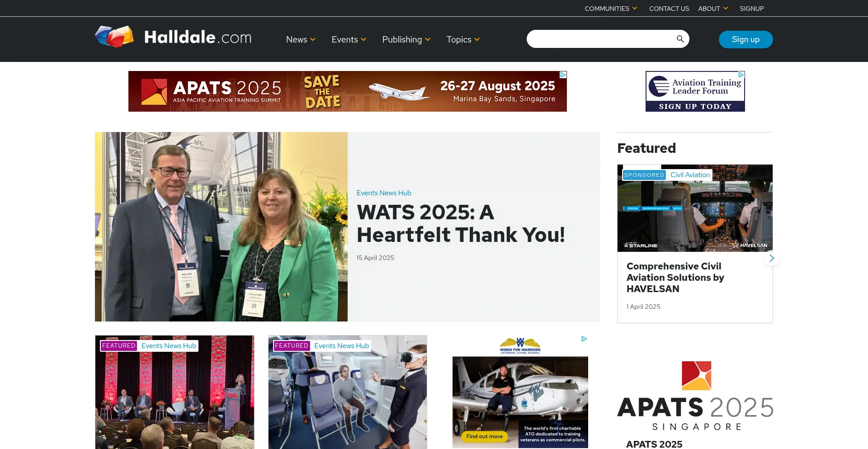The height and width of the screenshot is (449, 868).
Task: Click the Halldale.com logo icon
Action: click(114, 37)
